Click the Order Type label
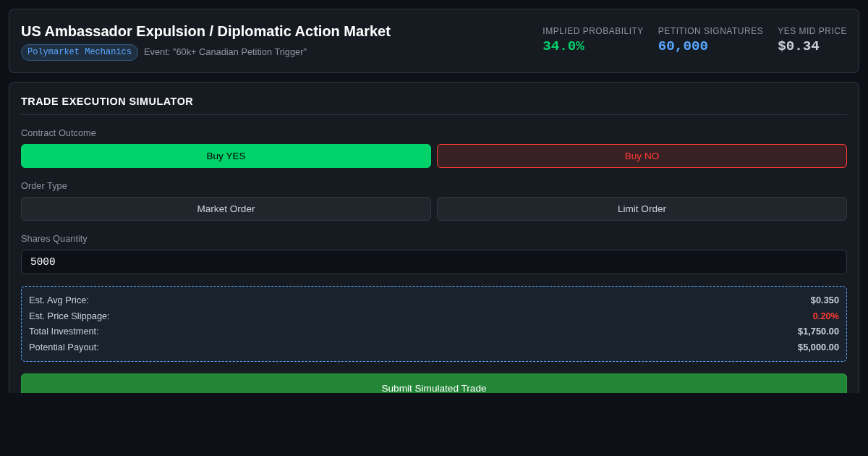 tap(44, 185)
